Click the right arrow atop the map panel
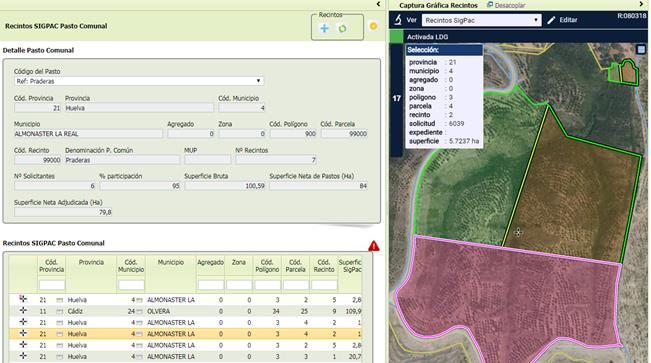 pos(641,4)
